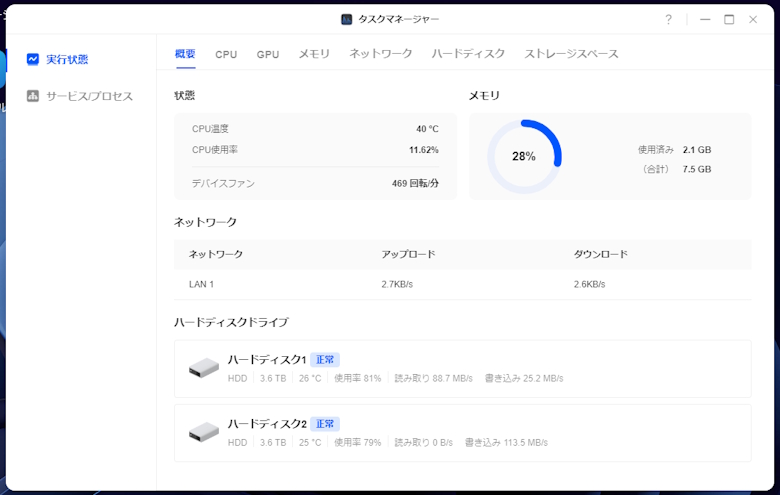Switch to the ストレージスペース tab
Viewport: 780px width, 495px height.
tap(571, 54)
